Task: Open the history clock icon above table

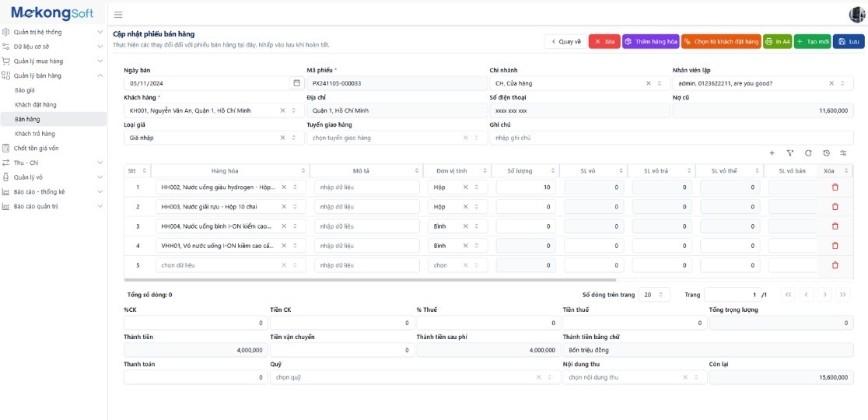Action: tap(826, 153)
